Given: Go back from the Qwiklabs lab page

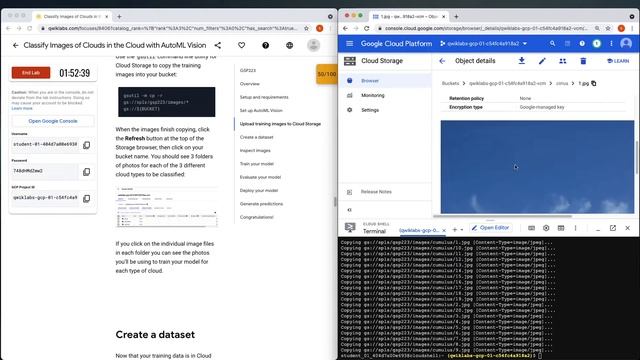Looking at the screenshot, I should 16,45.
